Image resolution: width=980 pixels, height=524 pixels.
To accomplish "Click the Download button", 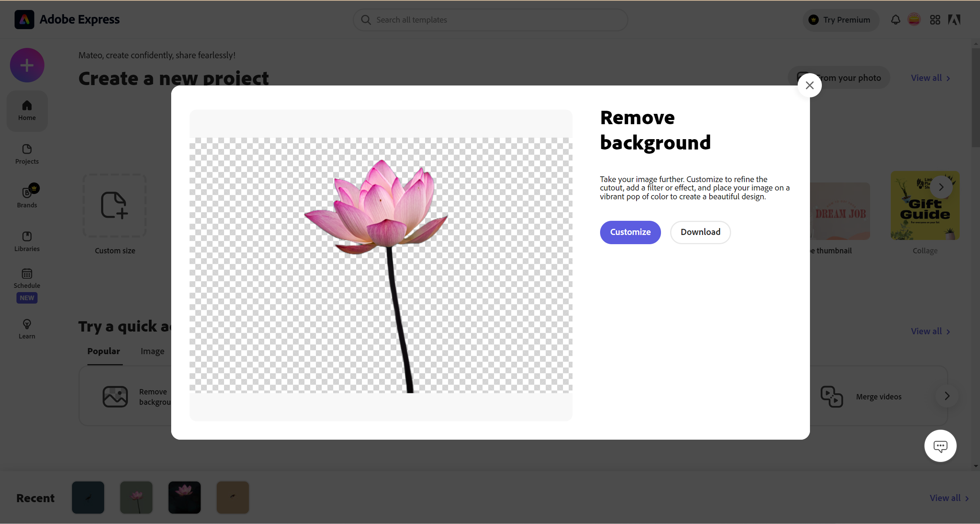I will click(700, 232).
